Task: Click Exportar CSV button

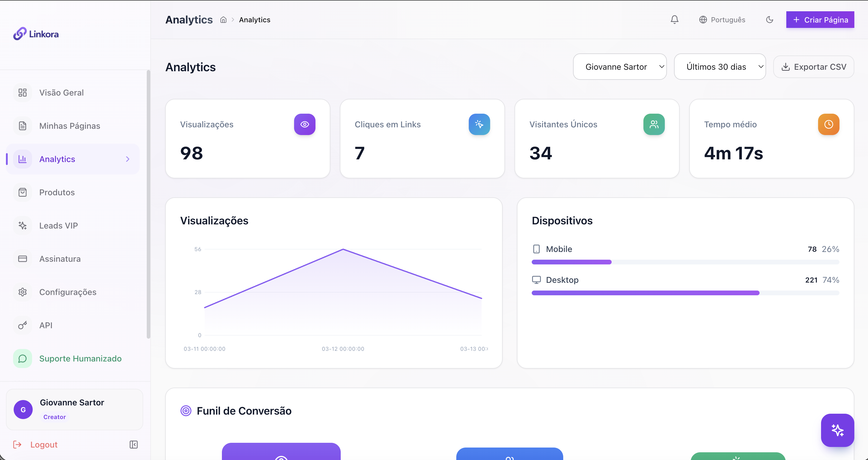Action: pos(813,67)
